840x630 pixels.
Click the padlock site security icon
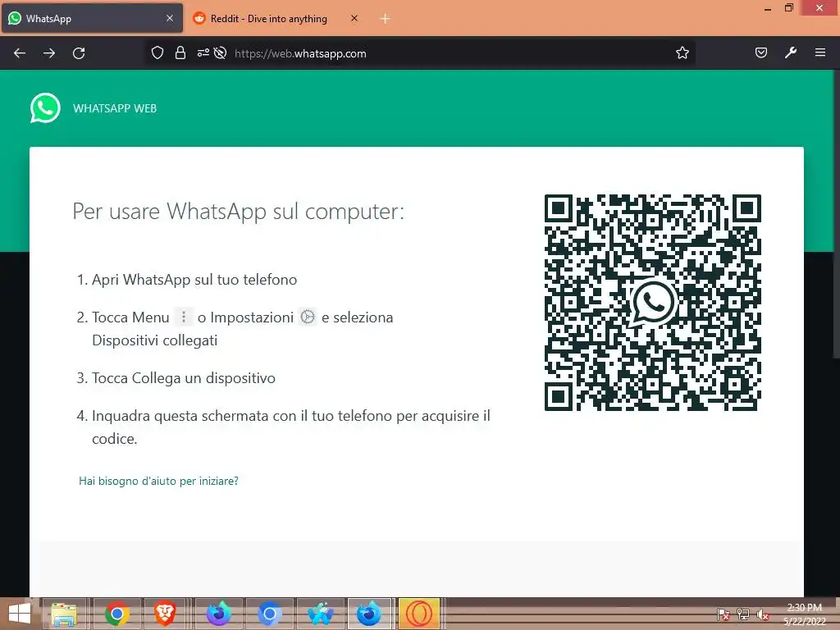[x=180, y=53]
